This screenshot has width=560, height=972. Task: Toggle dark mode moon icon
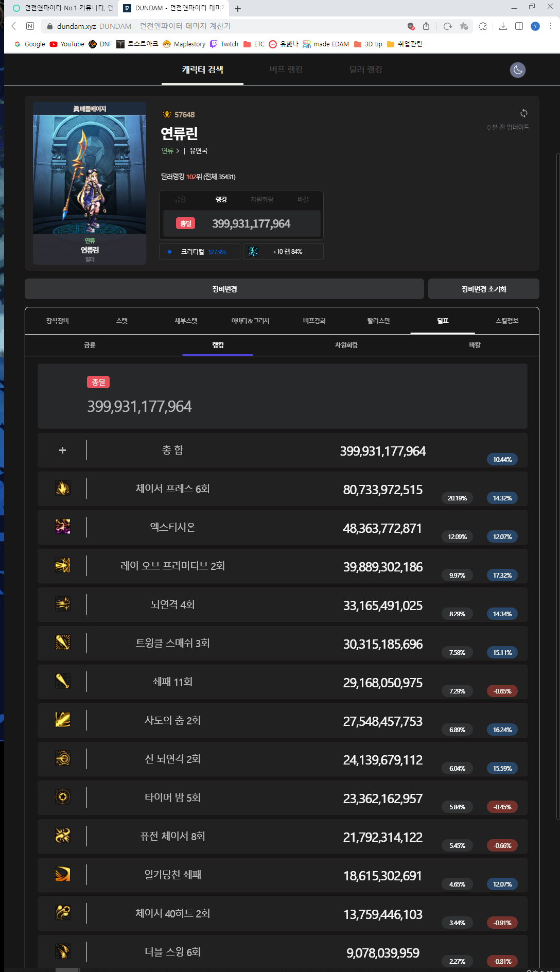point(517,70)
